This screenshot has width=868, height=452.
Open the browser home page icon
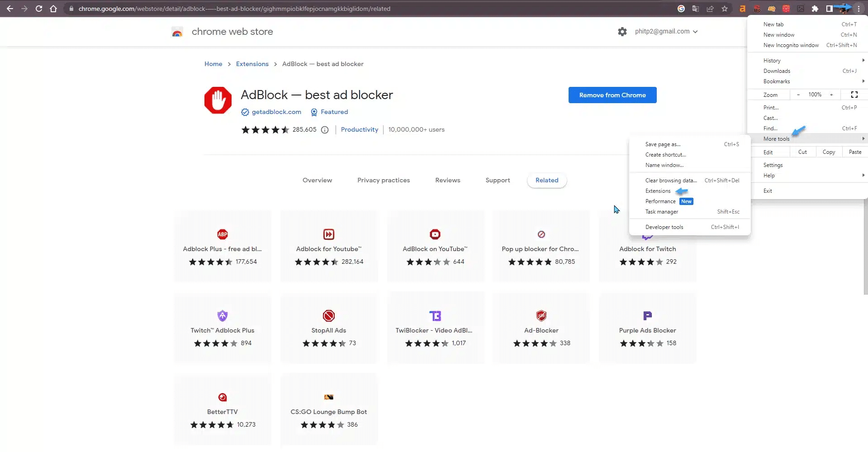point(53,9)
